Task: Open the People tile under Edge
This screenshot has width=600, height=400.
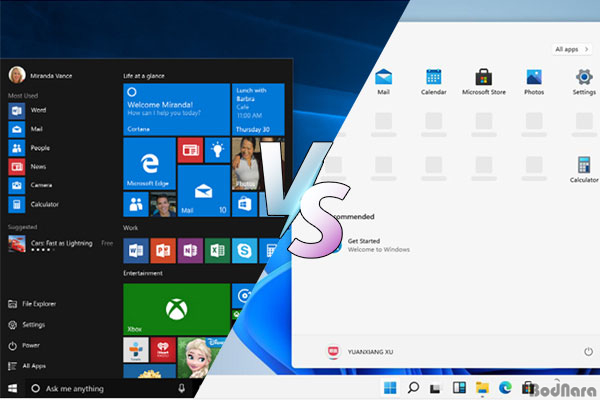Action: coord(136,204)
